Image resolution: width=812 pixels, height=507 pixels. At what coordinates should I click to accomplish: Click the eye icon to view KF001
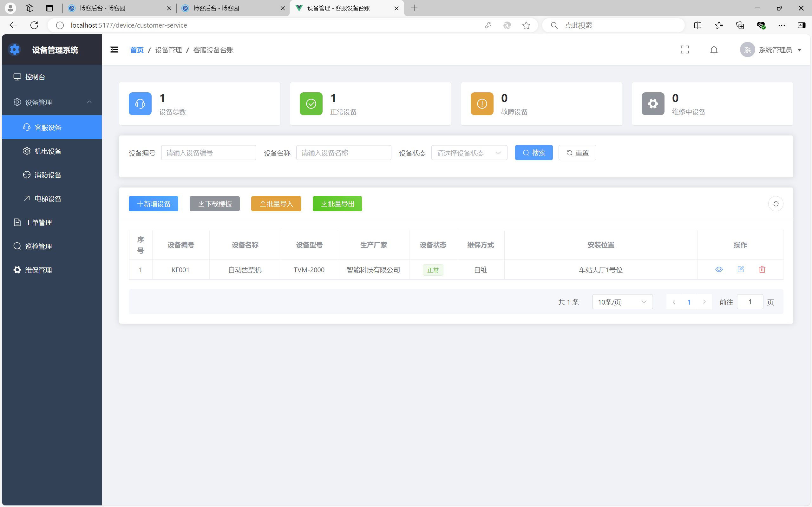pos(719,270)
